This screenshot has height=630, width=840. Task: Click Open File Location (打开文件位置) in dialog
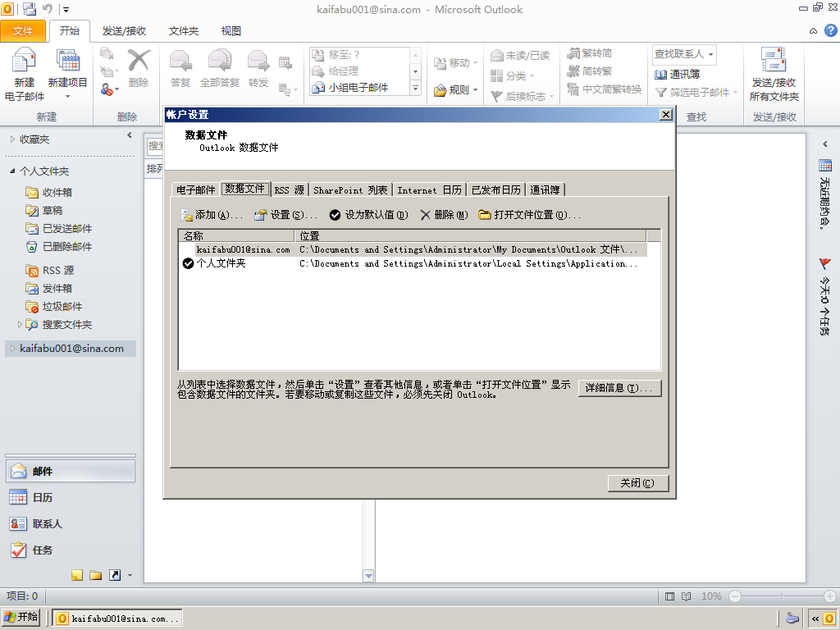click(x=529, y=215)
